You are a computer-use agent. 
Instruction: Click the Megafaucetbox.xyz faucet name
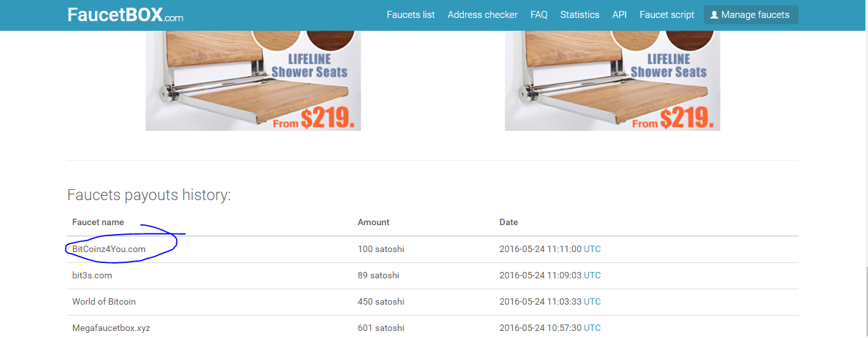(x=111, y=328)
